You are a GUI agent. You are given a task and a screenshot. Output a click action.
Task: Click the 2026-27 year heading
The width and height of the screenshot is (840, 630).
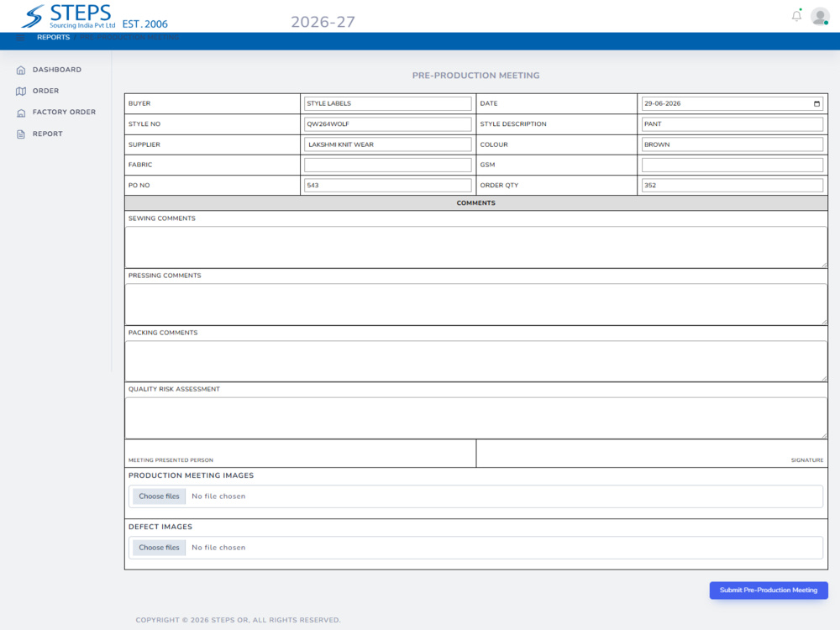[323, 22]
